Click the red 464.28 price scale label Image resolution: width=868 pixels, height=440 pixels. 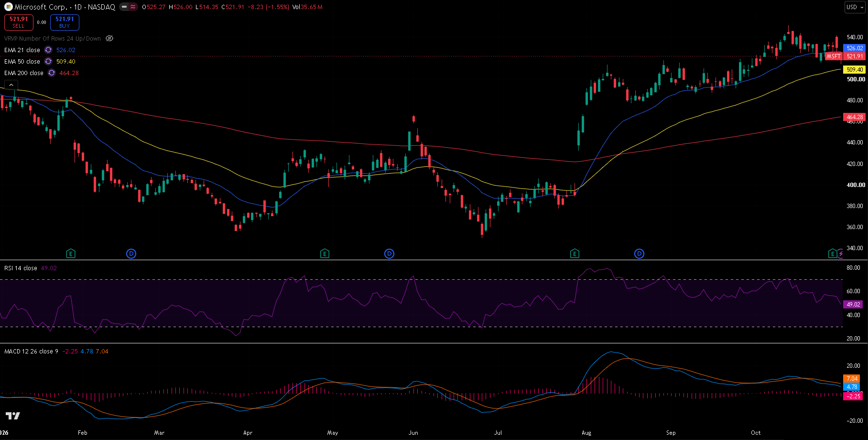(x=855, y=117)
